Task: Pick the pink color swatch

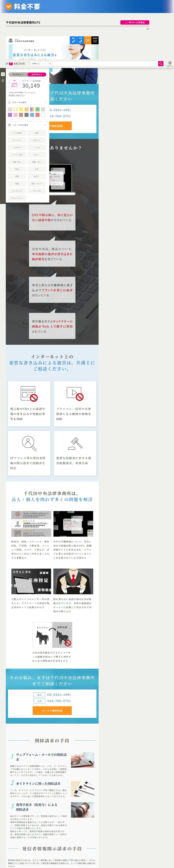Action: tap(15, 115)
